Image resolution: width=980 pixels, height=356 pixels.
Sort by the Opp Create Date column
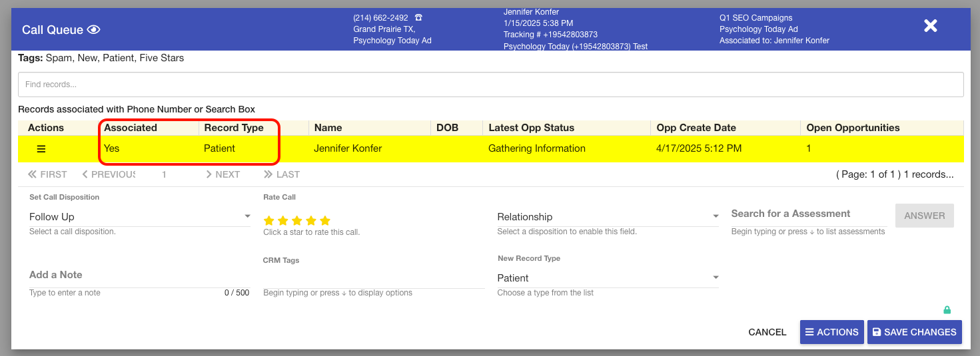point(696,128)
